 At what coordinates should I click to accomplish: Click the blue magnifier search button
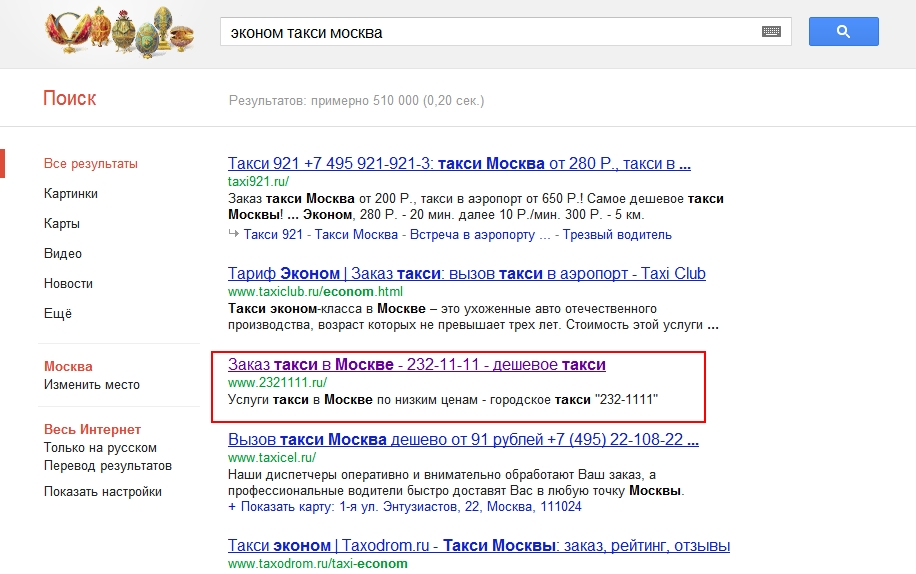844,32
